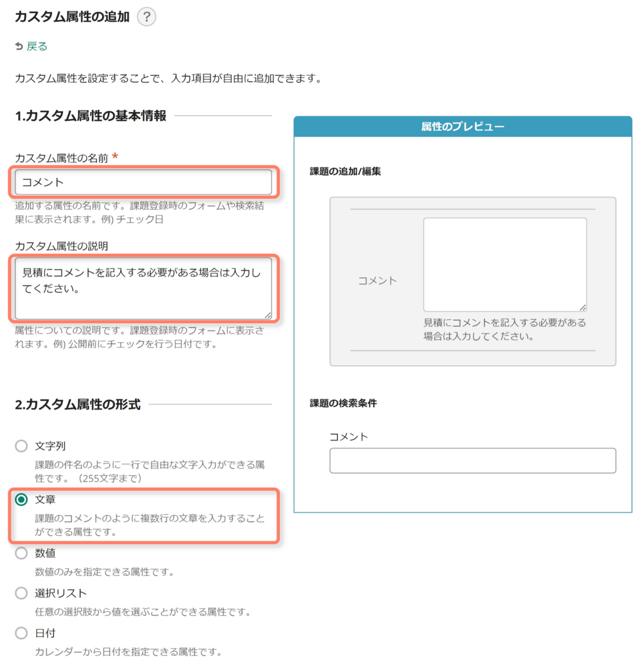Click the preview コメント textarea

(x=505, y=265)
